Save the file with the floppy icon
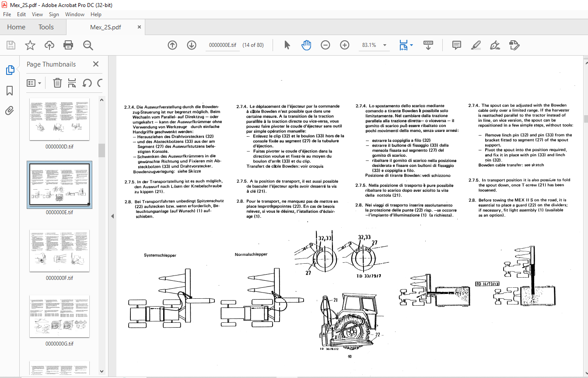 coord(11,45)
